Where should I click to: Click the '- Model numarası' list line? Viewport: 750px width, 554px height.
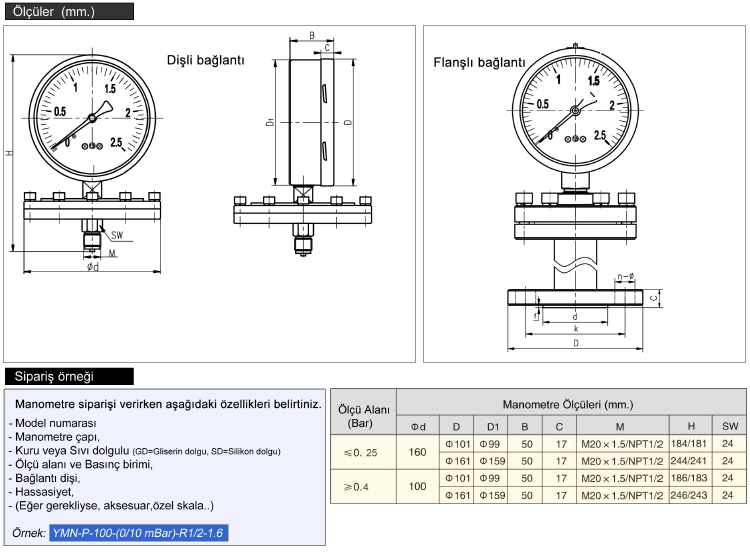click(53, 423)
